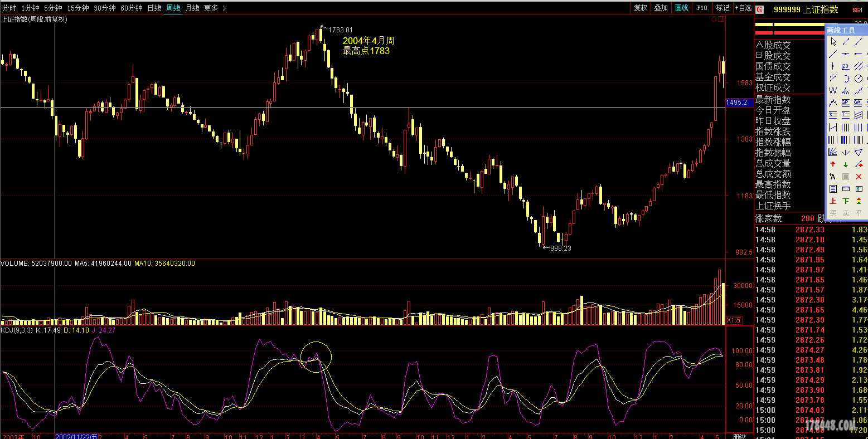Screen dimensions: 868x439
Task: Click the 2004年4月周 annotation text
Action: [x=368, y=41]
